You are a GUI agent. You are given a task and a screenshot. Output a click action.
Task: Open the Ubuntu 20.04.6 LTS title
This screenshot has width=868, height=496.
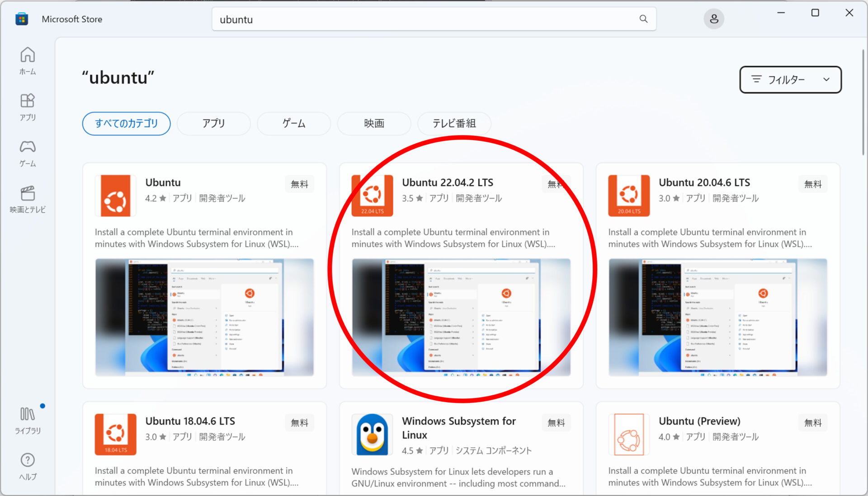point(704,182)
